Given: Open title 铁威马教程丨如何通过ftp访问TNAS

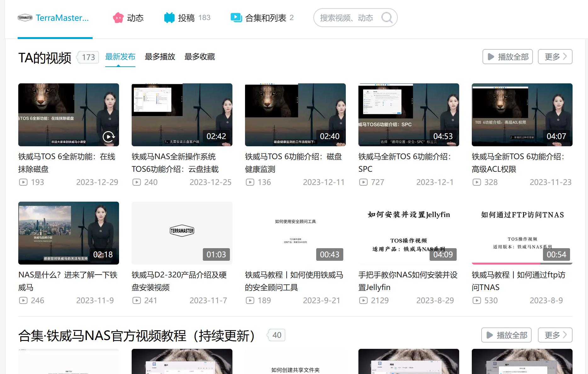Looking at the screenshot, I should [518, 281].
